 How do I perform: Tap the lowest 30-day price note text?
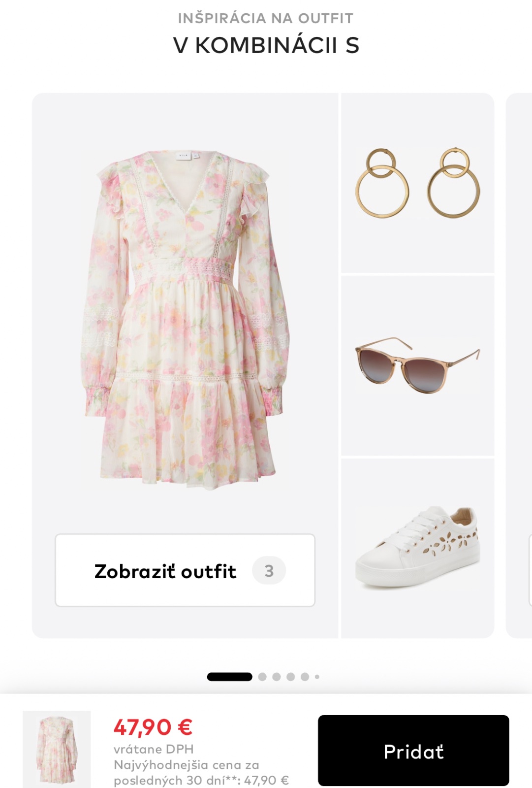click(x=201, y=772)
